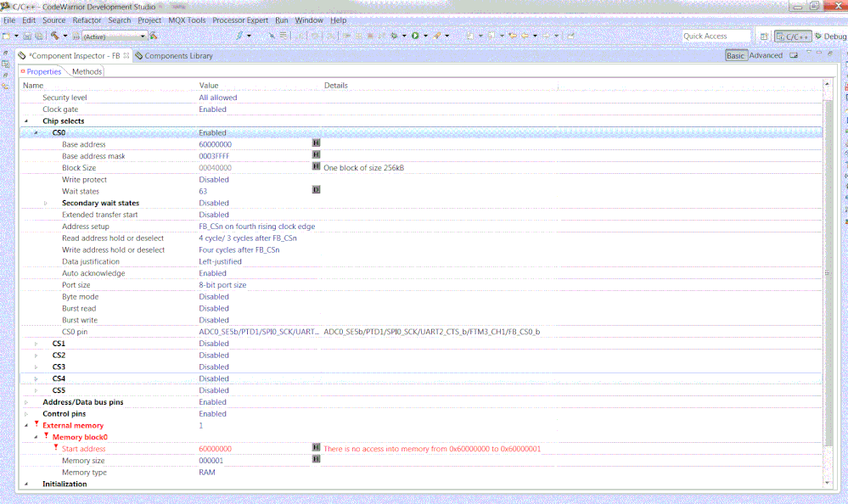Toggle hex radix for Start address
The height and width of the screenshot is (504, 848).
coord(317,448)
